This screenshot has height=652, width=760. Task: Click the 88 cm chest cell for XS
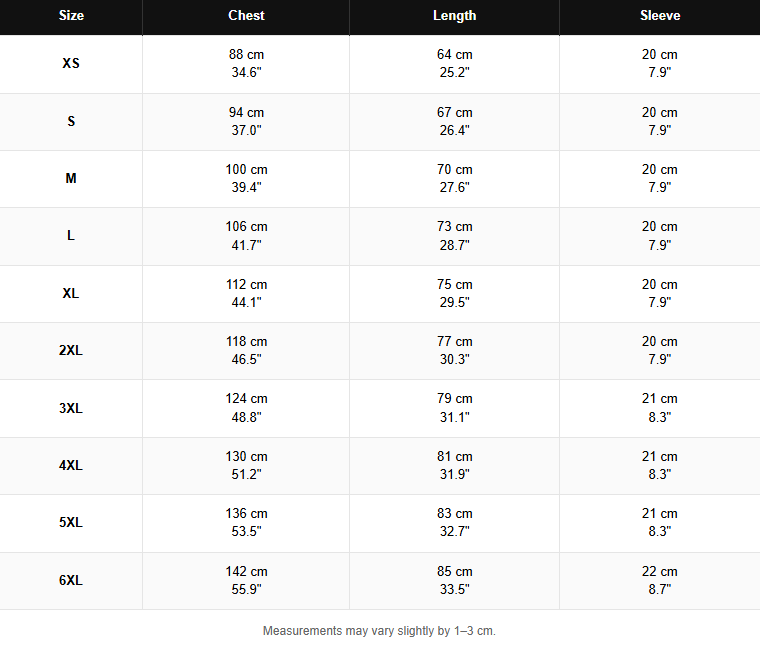[246, 64]
